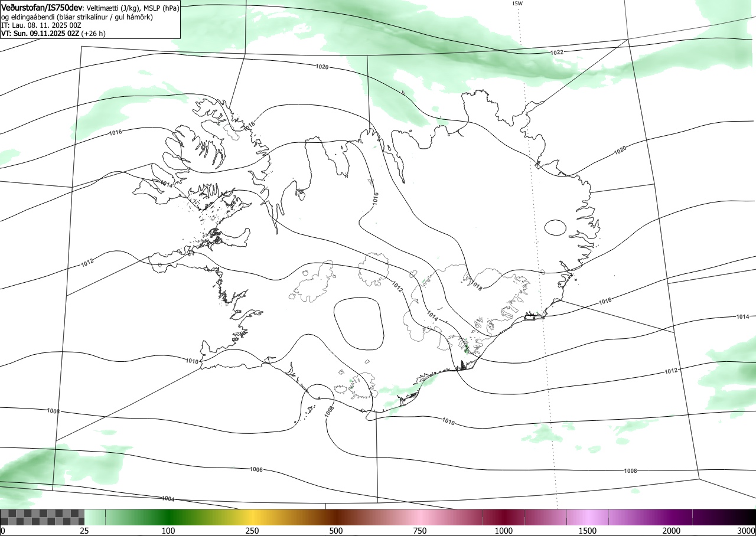Image resolution: width=756 pixels, height=536 pixels.
Task: Click the color bar value 500
Action: pos(336,531)
